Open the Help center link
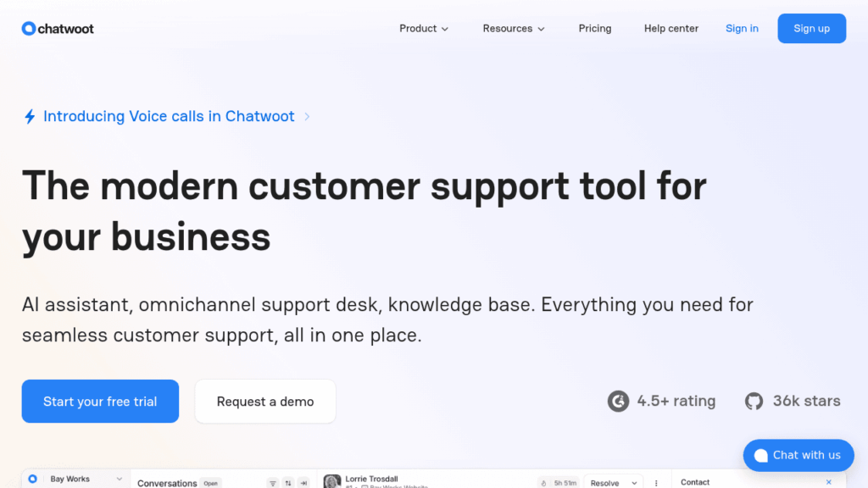The height and width of the screenshot is (488, 868). [x=671, y=28]
